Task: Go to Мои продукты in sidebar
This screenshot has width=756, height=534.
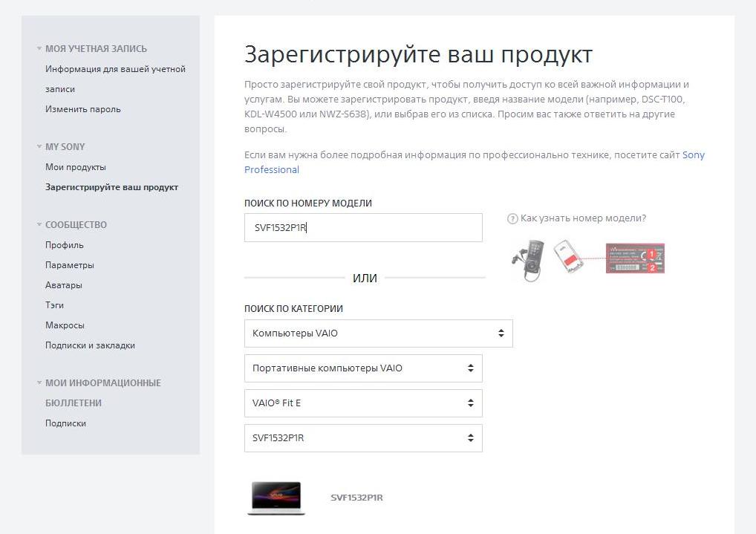Action: (76, 167)
